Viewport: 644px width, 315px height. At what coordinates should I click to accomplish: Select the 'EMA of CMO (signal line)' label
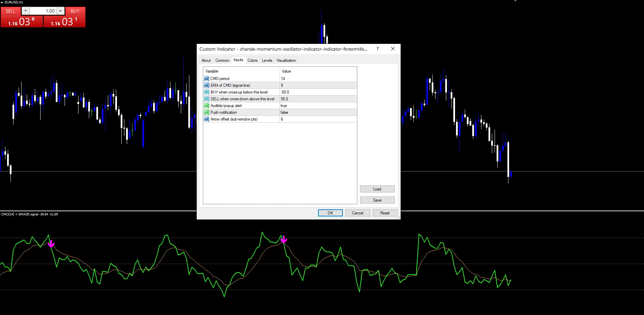230,85
